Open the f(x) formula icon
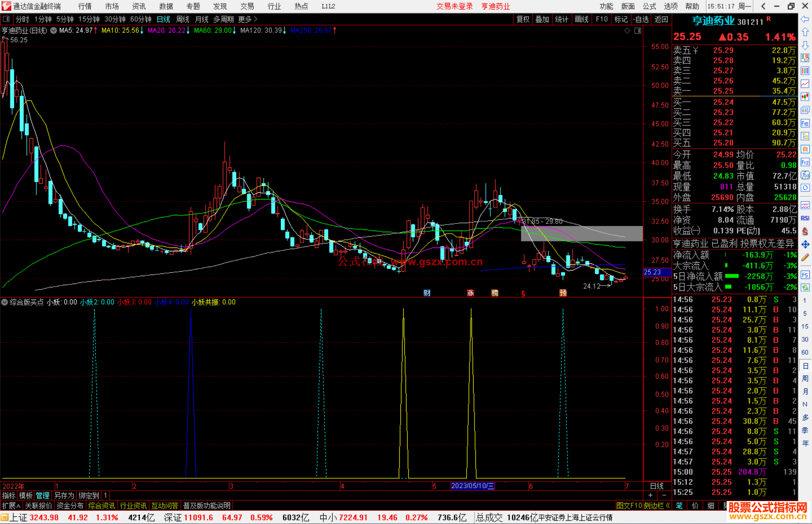 pos(805,175)
